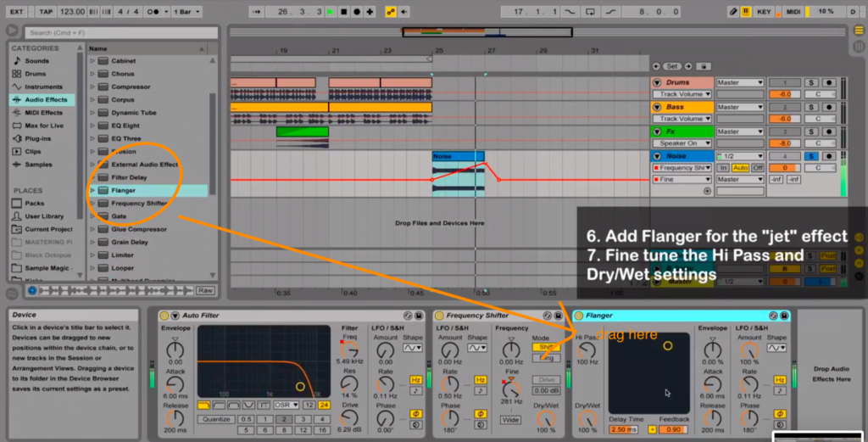
Task: Open User Library in Places
Action: [44, 216]
